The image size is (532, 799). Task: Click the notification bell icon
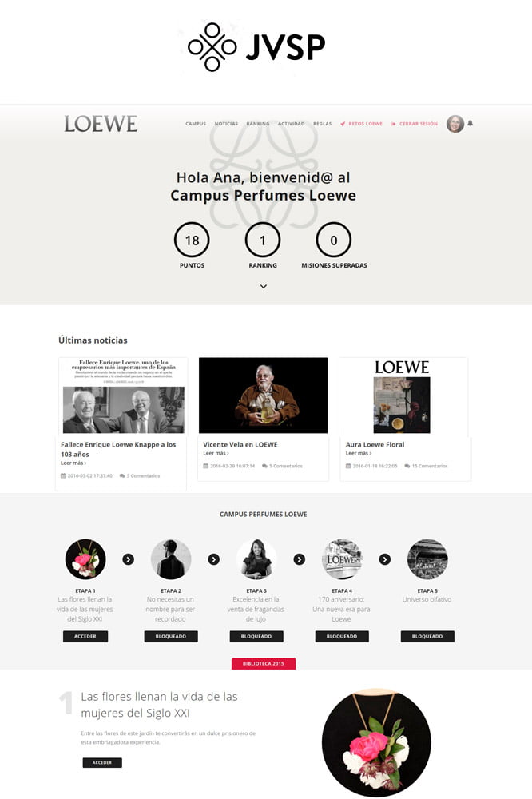pyautogui.click(x=470, y=123)
